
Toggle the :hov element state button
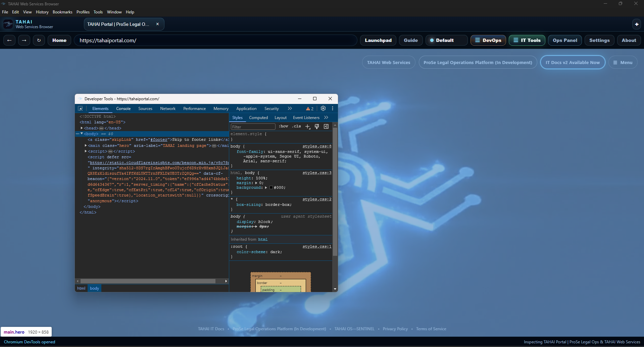tap(284, 126)
